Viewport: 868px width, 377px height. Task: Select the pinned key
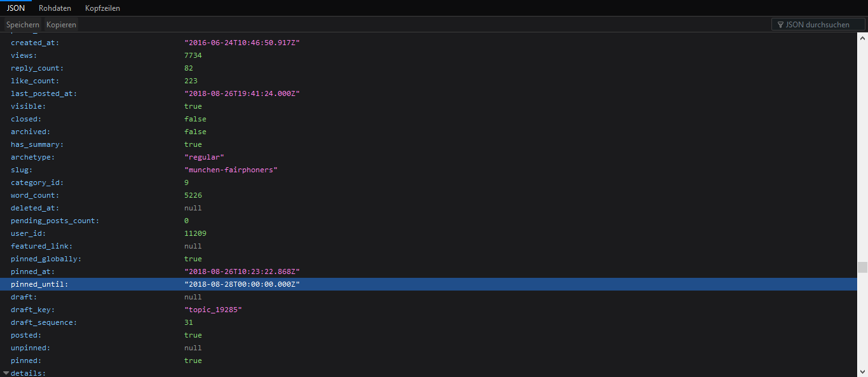[26, 360]
